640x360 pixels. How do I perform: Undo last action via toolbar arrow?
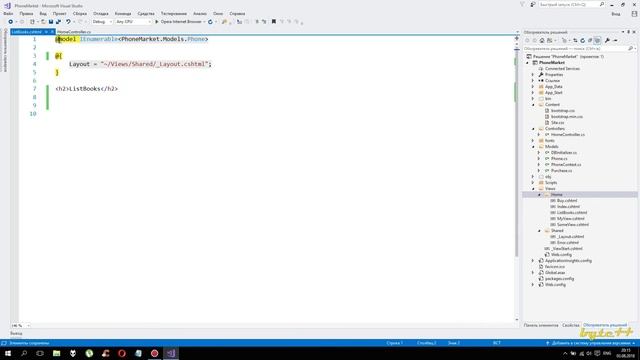(68, 22)
